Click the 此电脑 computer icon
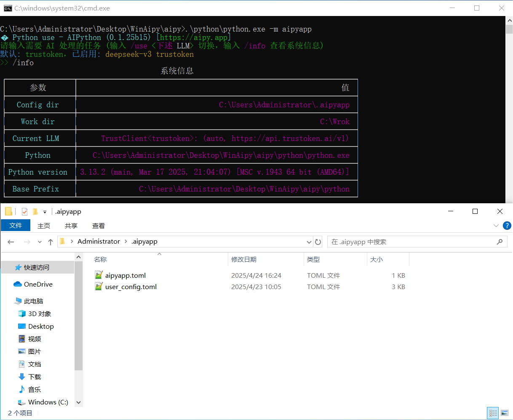The height and width of the screenshot is (420, 513). [18, 301]
